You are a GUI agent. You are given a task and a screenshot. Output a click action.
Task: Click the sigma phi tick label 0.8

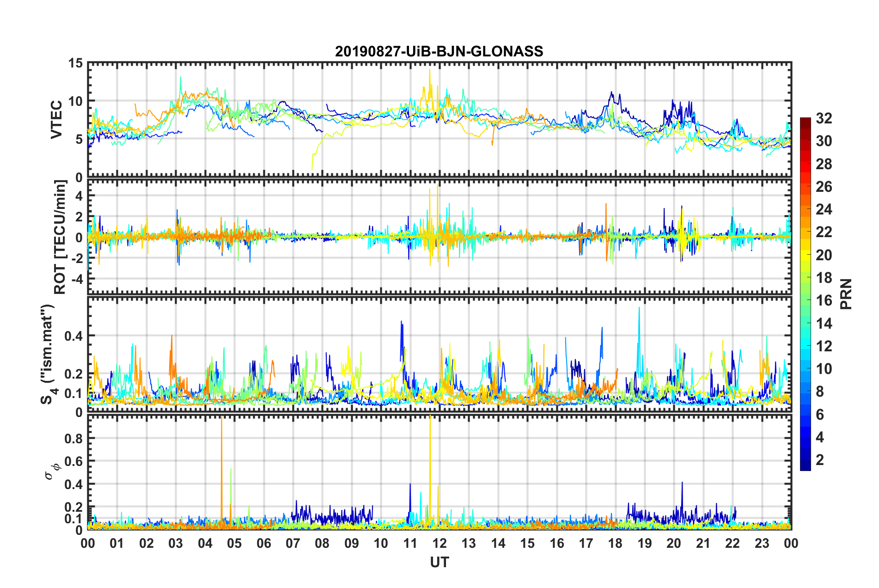pos(73,438)
